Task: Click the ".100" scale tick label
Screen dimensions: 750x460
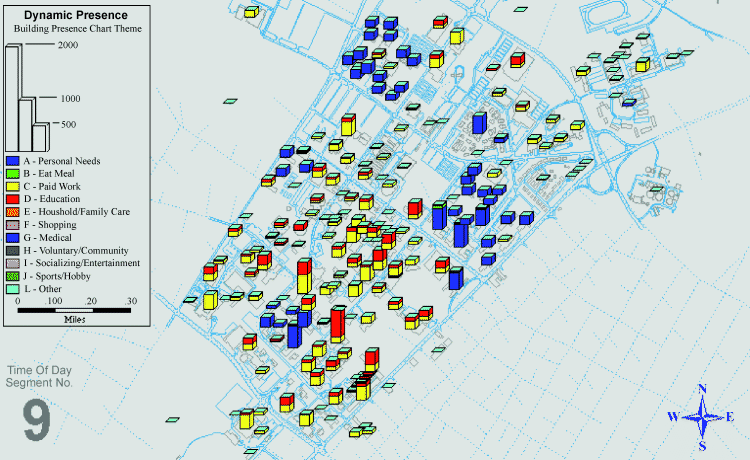Action: tap(54, 301)
